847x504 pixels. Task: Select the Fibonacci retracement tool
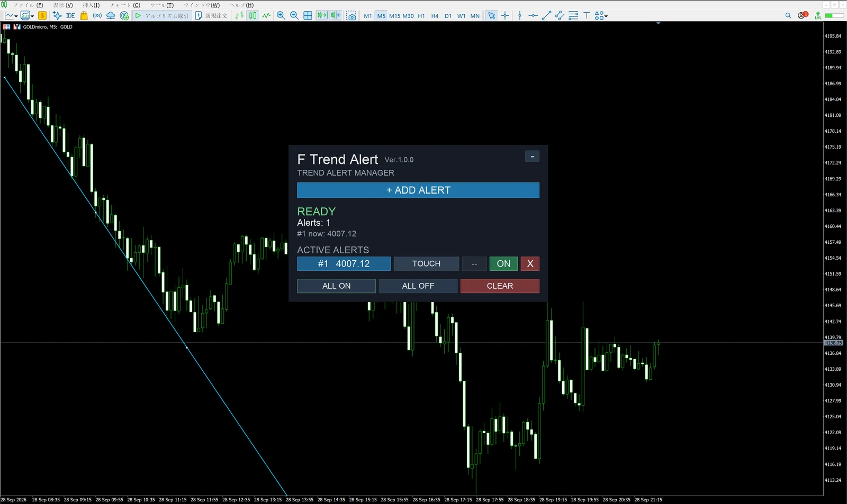click(x=573, y=16)
